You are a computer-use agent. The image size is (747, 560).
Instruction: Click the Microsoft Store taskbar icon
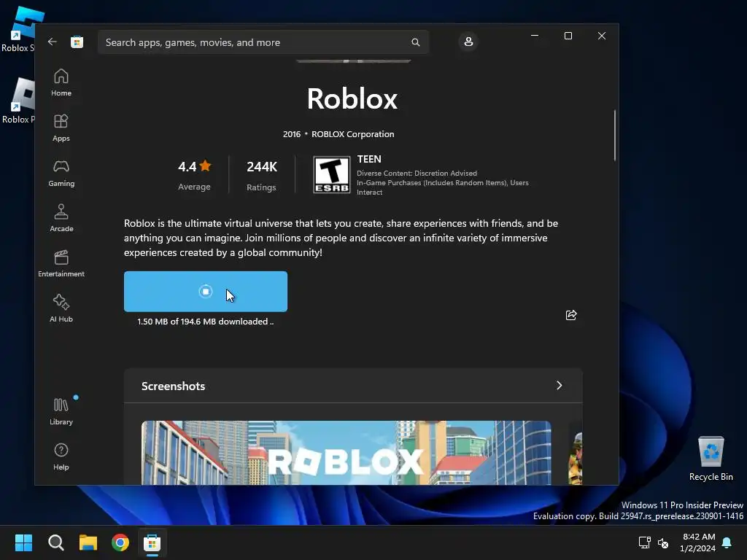[x=152, y=542]
